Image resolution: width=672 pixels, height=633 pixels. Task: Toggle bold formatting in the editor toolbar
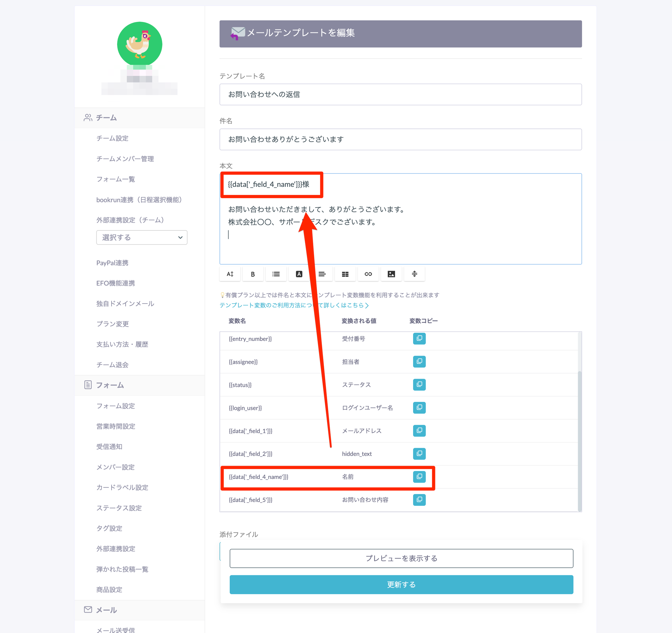tap(253, 274)
